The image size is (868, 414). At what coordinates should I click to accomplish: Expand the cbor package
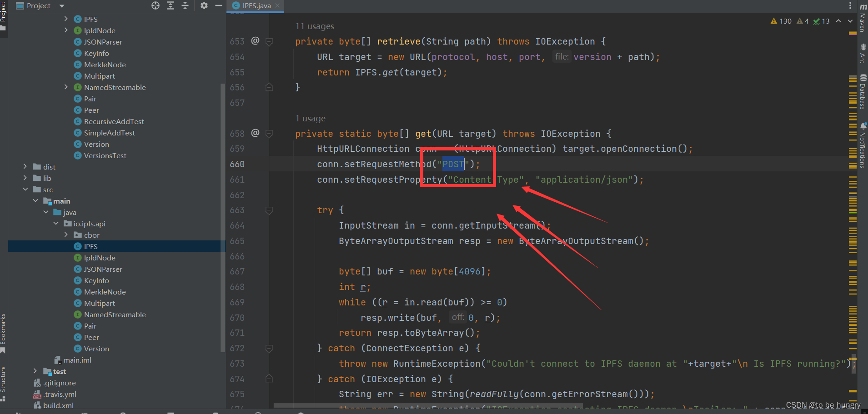[66, 235]
